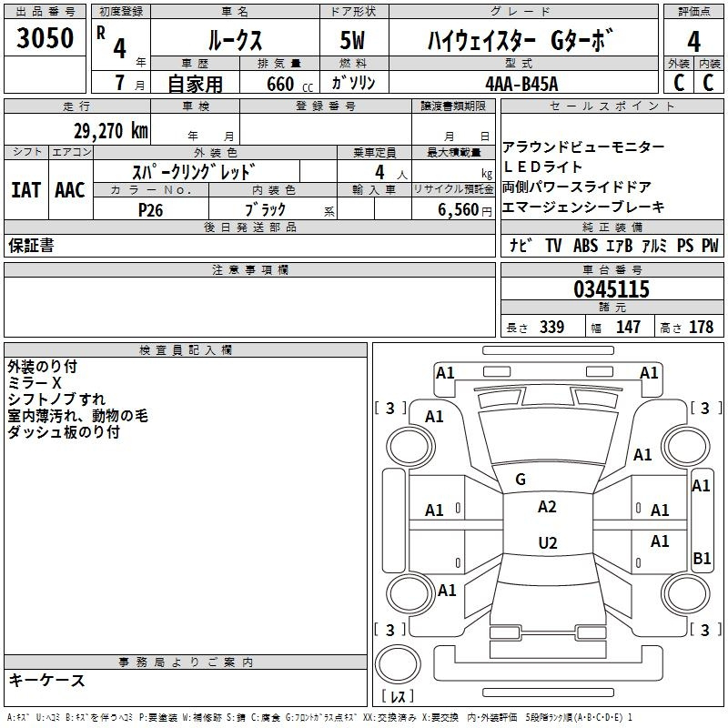Click sales point アラウンドビューモニター
The width and height of the screenshot is (728, 728).
[x=583, y=147]
